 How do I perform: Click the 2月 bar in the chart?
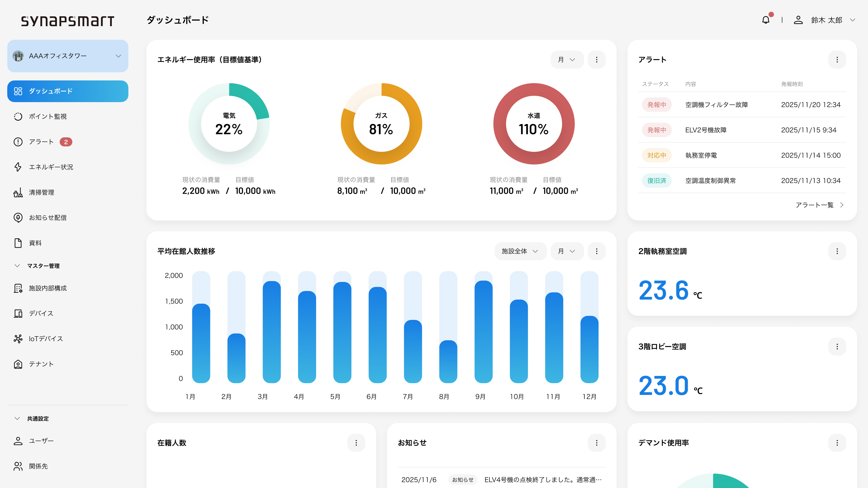[x=236, y=358]
